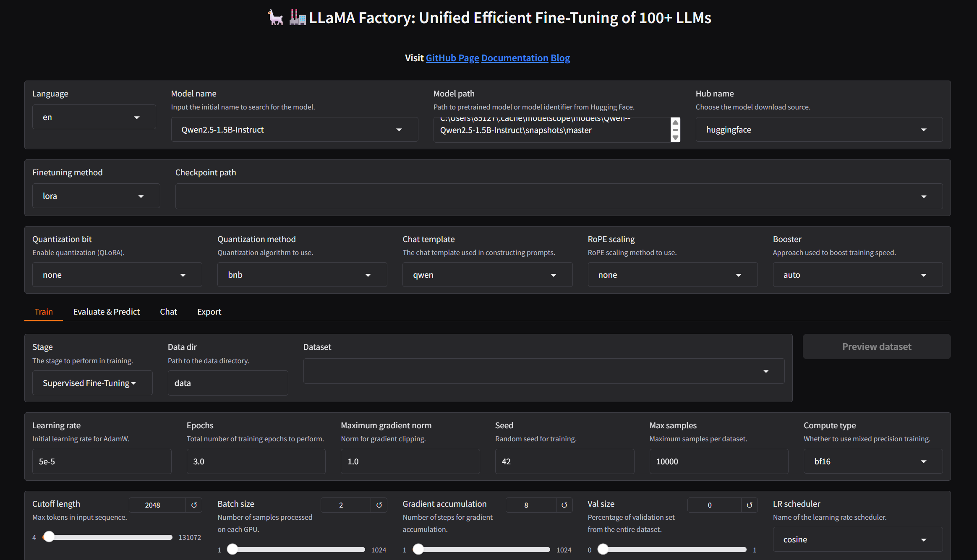
Task: Reset the Gradient accumulation value
Action: click(564, 505)
